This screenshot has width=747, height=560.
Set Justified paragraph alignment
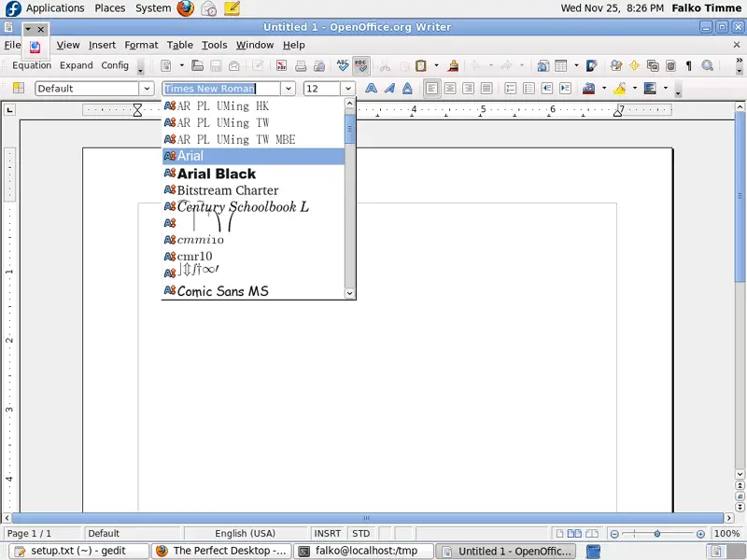click(x=486, y=88)
